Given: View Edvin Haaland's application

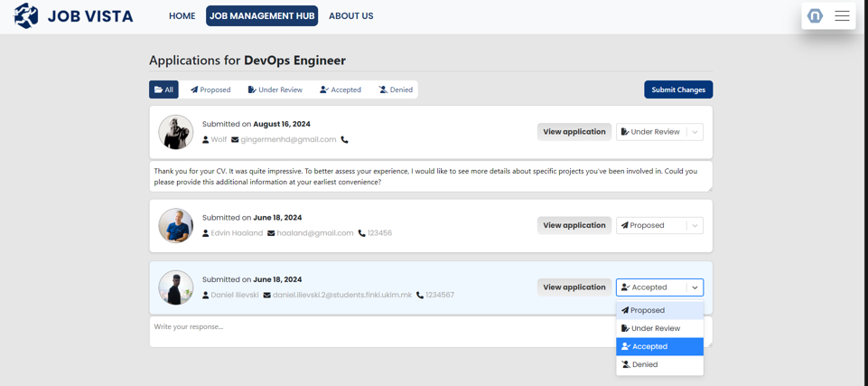Looking at the screenshot, I should click(x=574, y=226).
